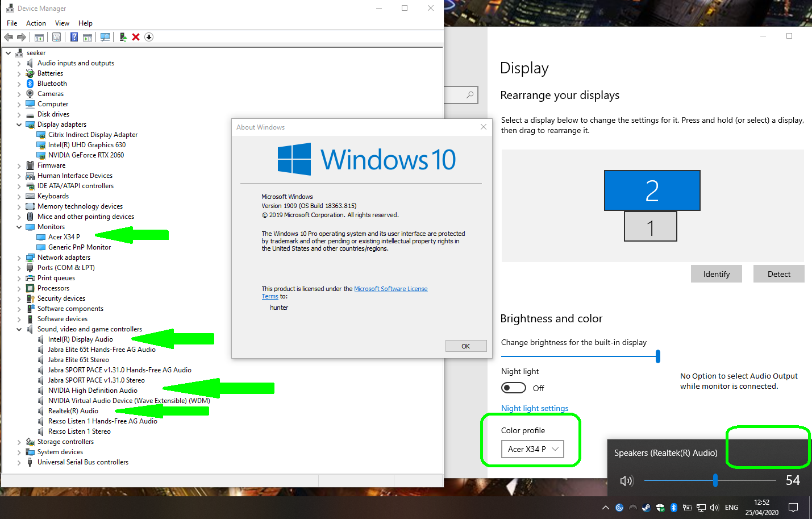Click the Bluetooth tray icon
812x519 pixels.
[673, 508]
